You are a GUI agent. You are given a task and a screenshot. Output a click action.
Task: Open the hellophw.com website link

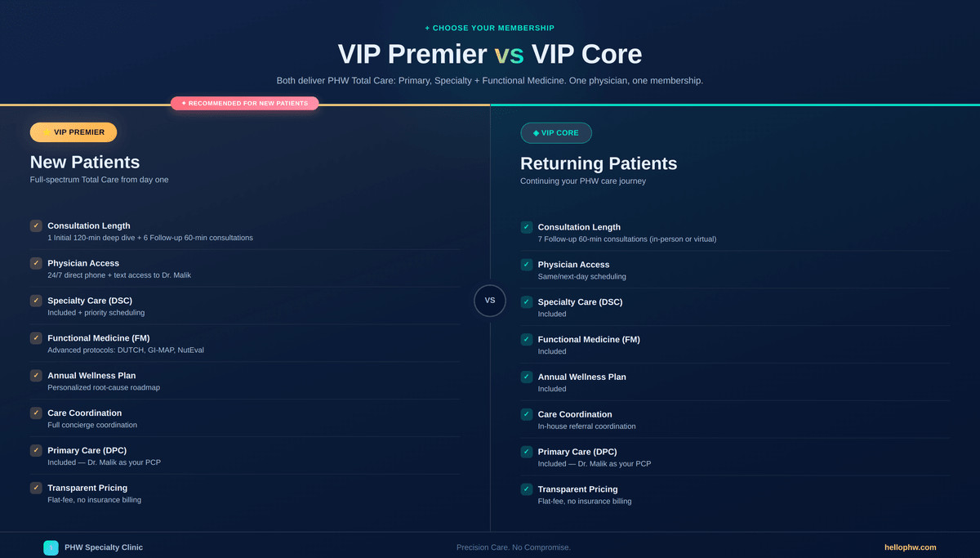point(910,547)
